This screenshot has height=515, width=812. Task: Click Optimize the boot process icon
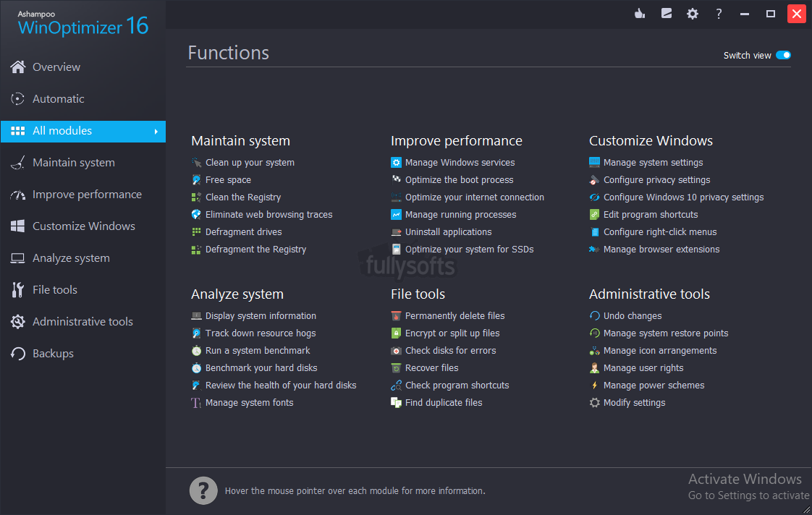click(x=396, y=180)
